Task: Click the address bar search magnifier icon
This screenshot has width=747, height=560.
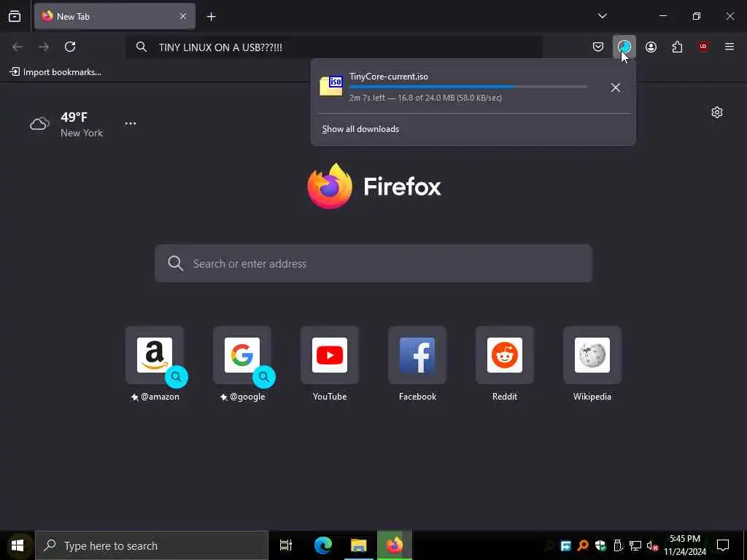Action: [x=142, y=47]
